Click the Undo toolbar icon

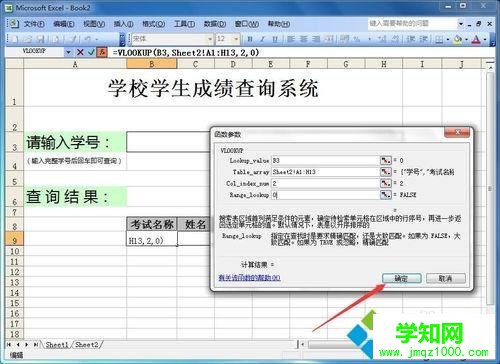click(x=87, y=39)
